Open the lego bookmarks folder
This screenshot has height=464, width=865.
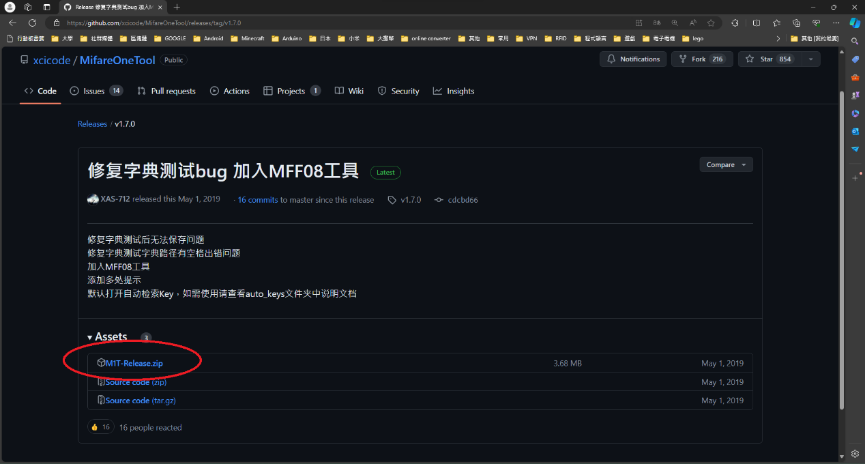point(693,39)
